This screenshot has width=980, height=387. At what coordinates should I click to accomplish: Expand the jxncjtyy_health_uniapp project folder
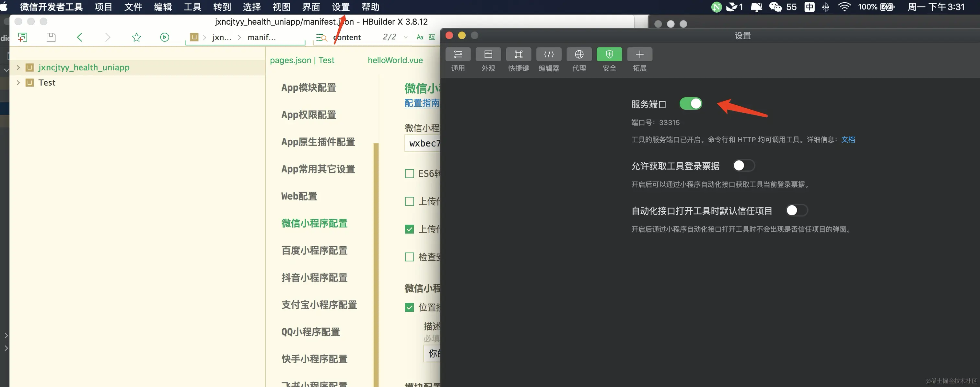click(x=18, y=67)
